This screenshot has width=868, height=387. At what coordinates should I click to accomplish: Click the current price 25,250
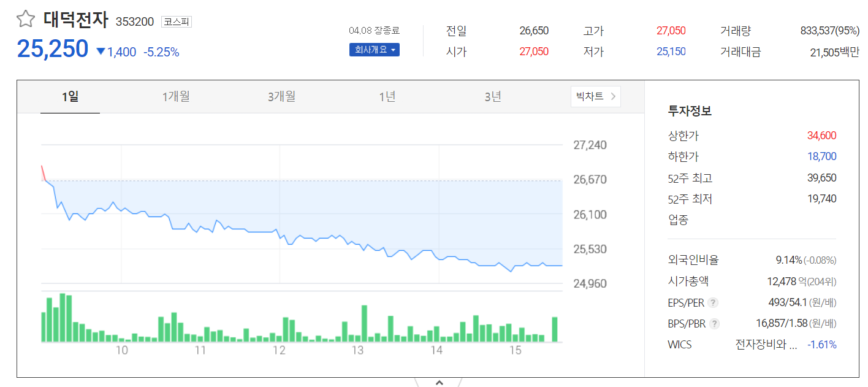(53, 49)
